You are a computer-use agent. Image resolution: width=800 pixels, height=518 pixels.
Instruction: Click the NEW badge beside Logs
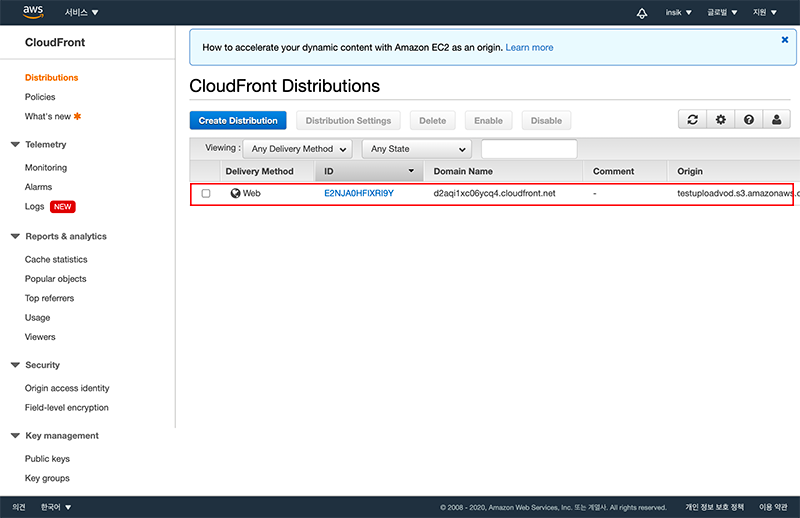(63, 207)
